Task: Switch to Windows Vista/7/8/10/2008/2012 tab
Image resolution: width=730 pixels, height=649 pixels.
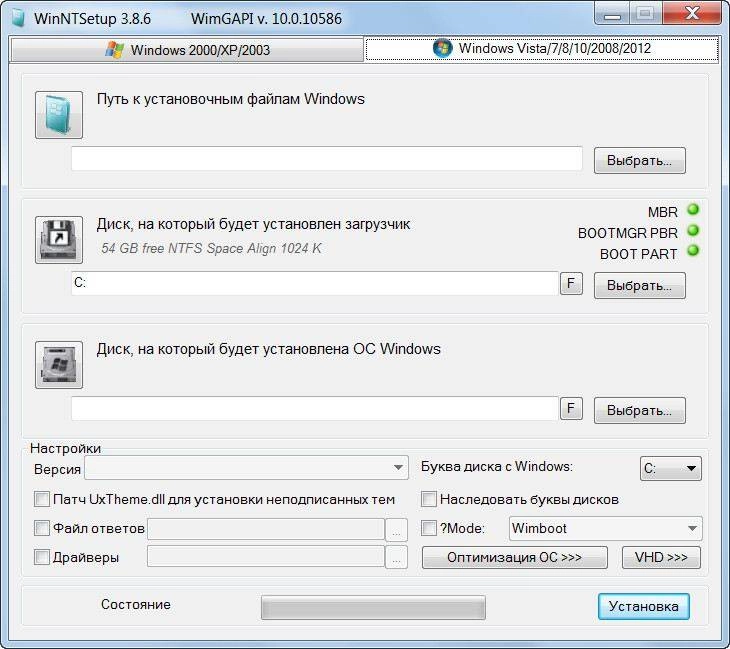Action: coord(542,48)
